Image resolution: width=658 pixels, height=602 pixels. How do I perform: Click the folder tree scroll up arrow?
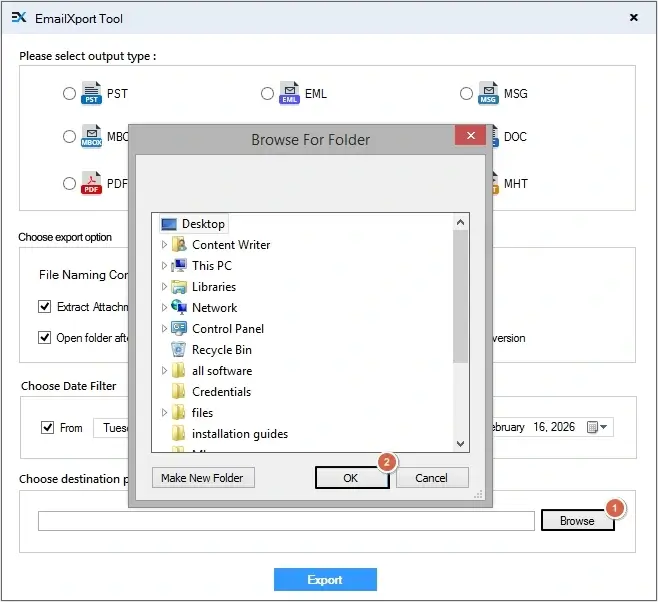(460, 222)
